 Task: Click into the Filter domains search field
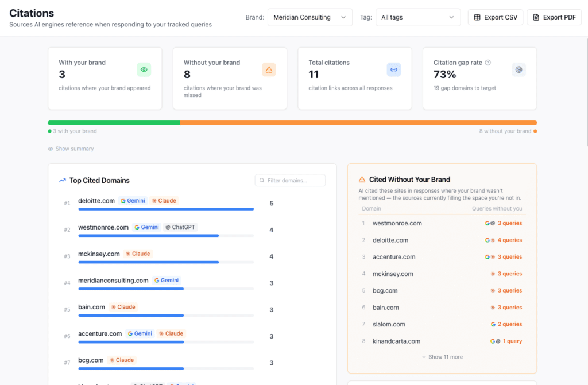pos(290,180)
